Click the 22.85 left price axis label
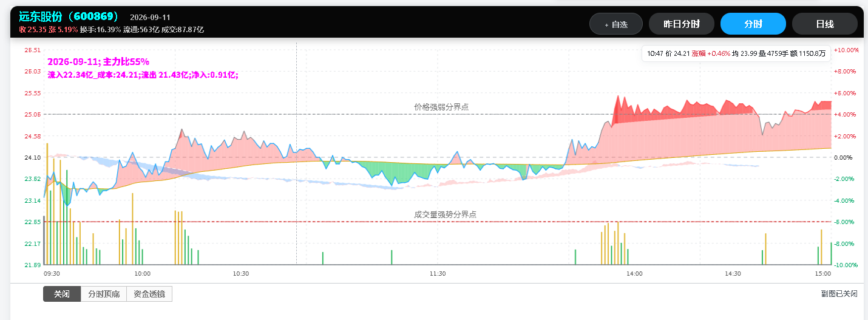The width and height of the screenshot is (868, 320). click(x=32, y=222)
